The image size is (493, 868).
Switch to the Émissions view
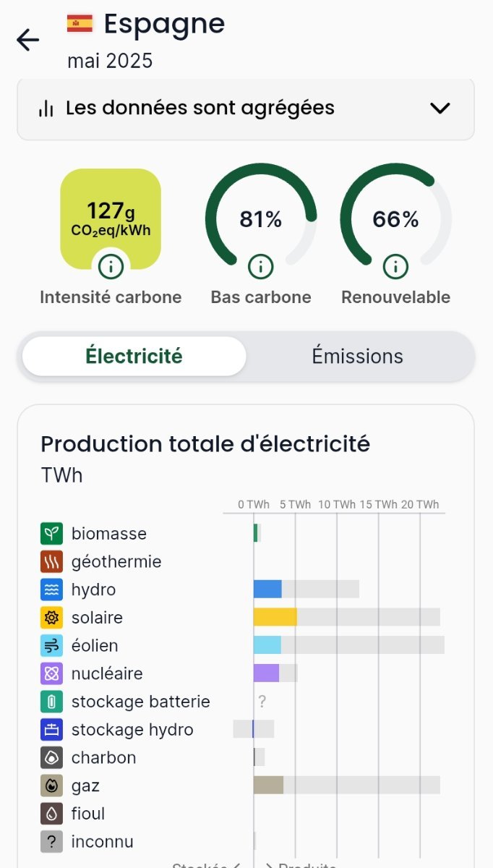pos(357,356)
